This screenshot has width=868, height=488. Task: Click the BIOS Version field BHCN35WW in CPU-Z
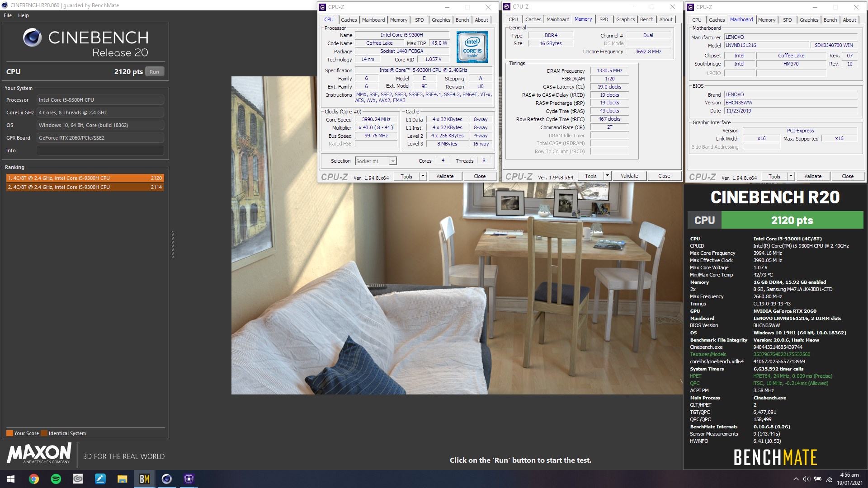coord(791,103)
